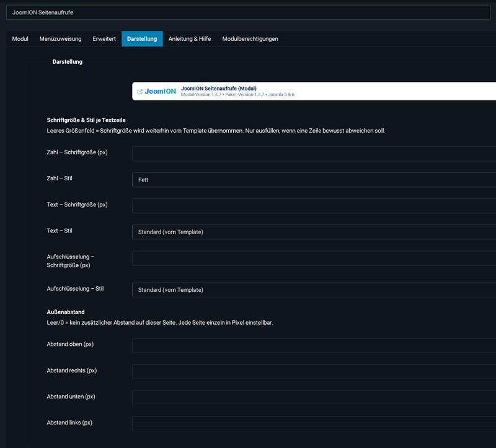
Task: Click the JoomION logo link
Action: click(160, 91)
